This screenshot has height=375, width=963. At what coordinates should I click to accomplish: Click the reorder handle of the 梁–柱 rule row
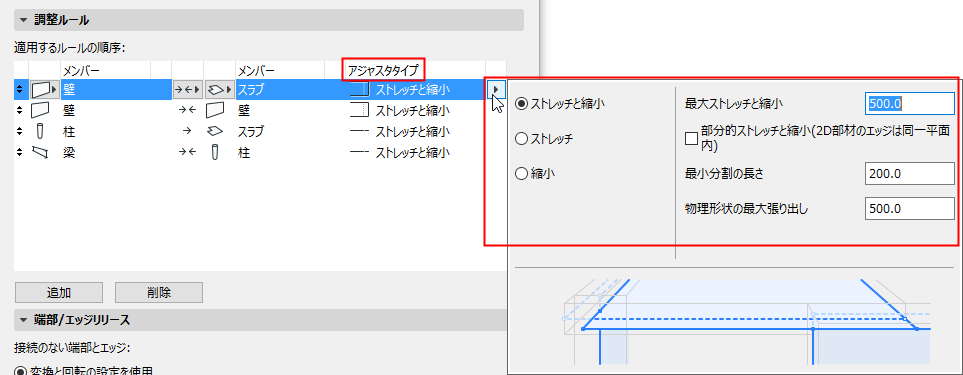click(x=20, y=151)
